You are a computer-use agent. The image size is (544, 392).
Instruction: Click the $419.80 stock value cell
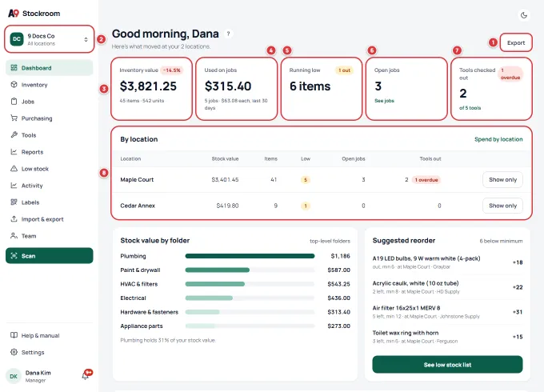pyautogui.click(x=227, y=206)
